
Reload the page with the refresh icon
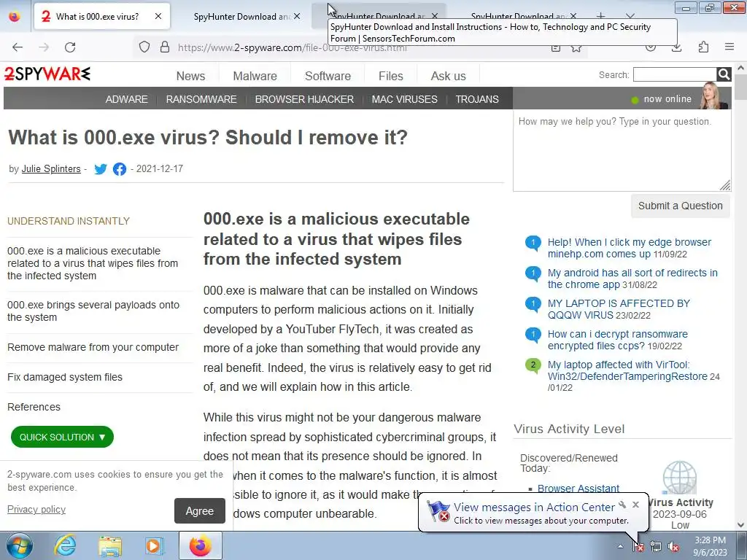pos(70,47)
